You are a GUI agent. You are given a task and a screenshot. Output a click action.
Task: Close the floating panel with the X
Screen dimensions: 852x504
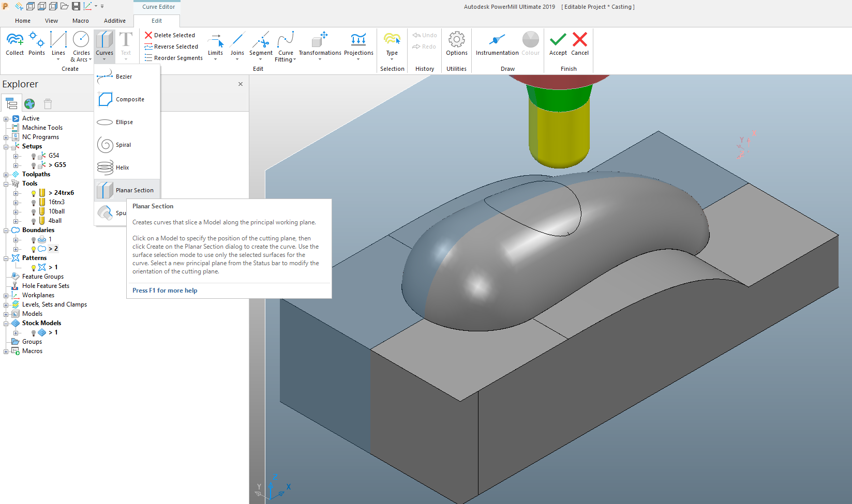(x=240, y=83)
